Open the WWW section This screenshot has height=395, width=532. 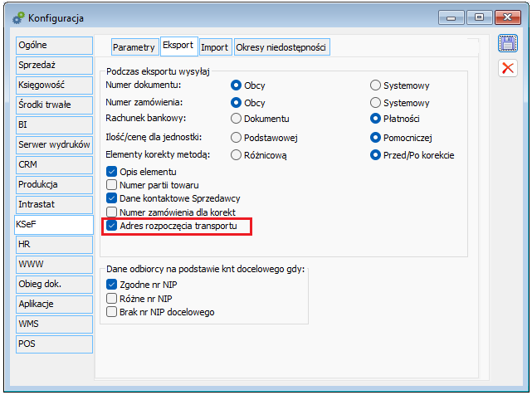click(x=54, y=265)
